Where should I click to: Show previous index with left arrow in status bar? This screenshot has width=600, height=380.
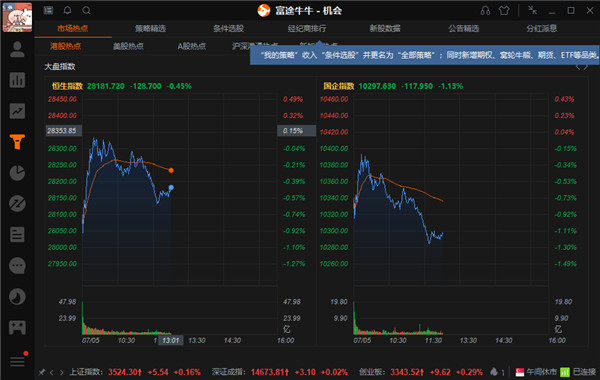(52, 372)
